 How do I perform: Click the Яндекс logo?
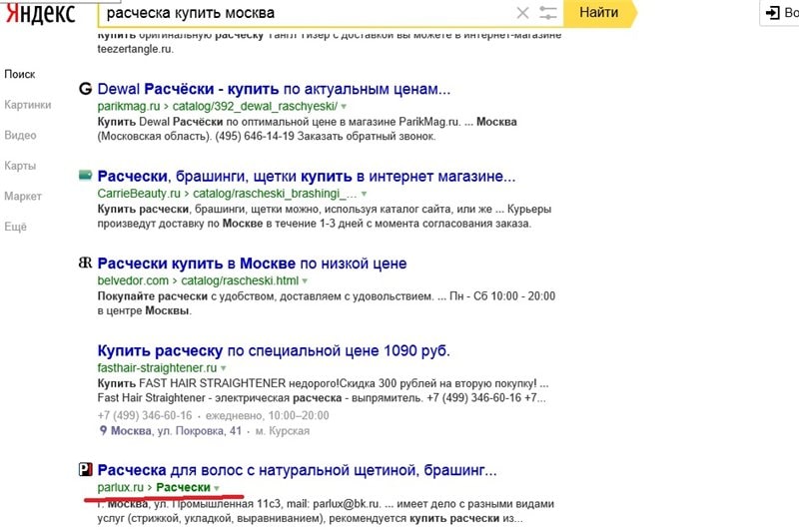click(x=38, y=13)
